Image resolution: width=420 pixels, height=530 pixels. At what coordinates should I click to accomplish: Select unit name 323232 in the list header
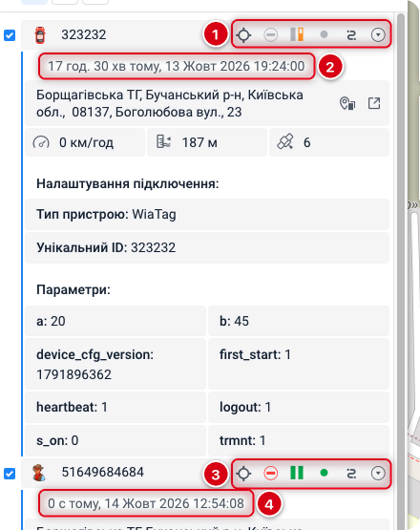(x=83, y=34)
